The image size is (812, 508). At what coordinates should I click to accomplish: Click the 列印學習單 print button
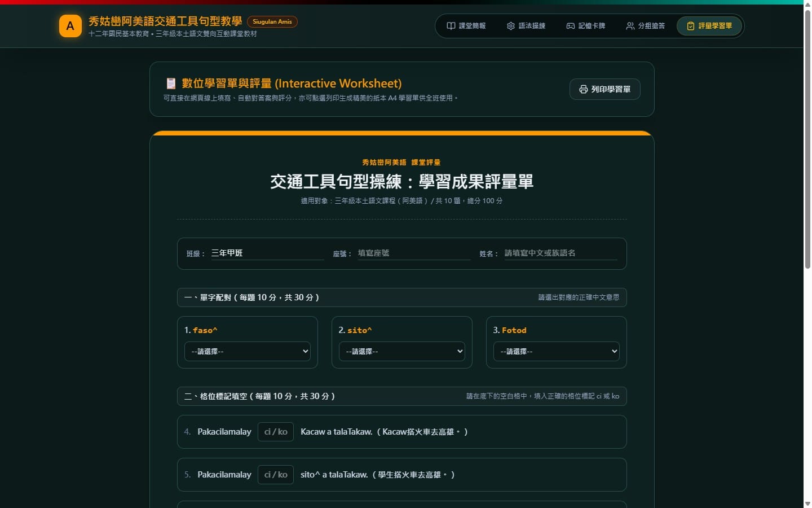point(605,89)
